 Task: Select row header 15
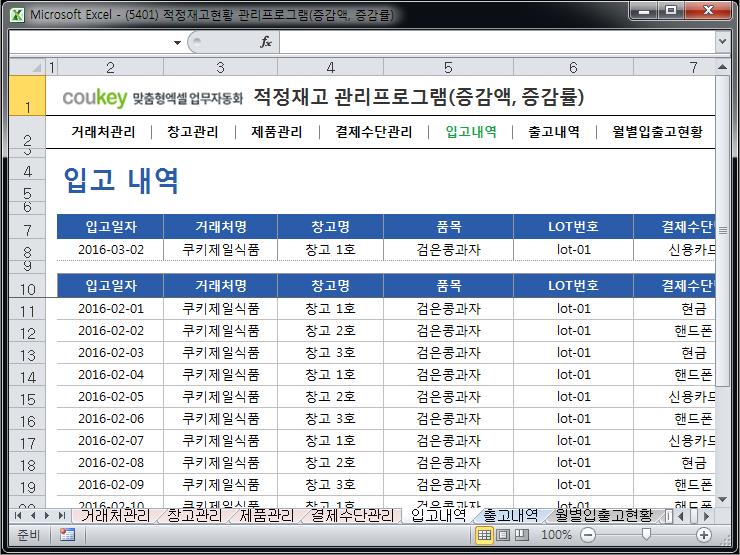point(27,399)
